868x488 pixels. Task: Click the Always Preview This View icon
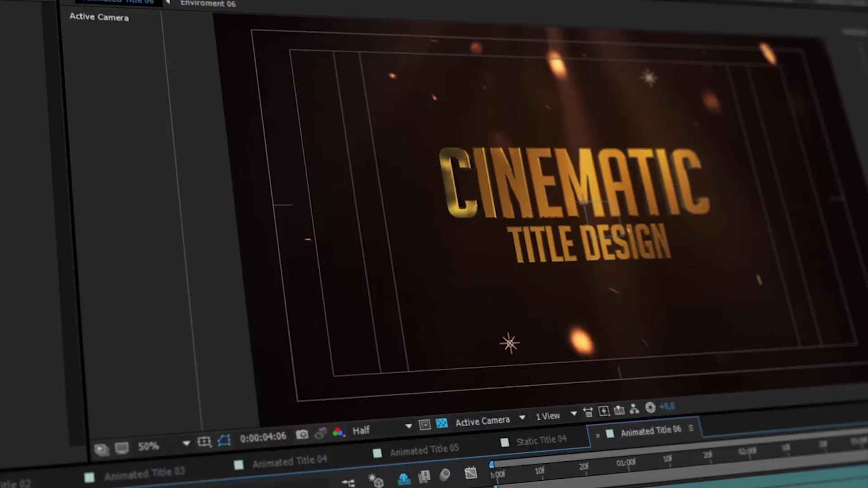101,450
